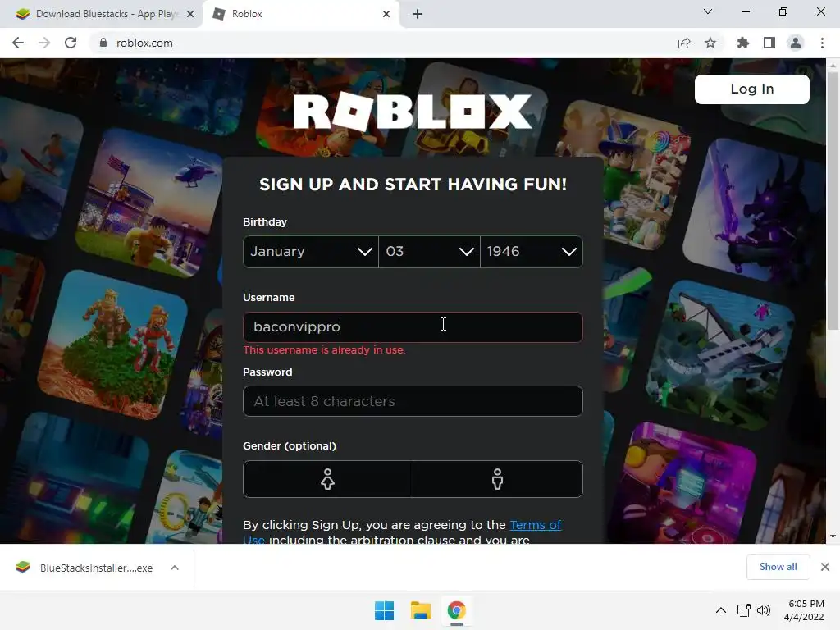Close the Roblox tab
This screenshot has width=840, height=630.
[386, 14]
